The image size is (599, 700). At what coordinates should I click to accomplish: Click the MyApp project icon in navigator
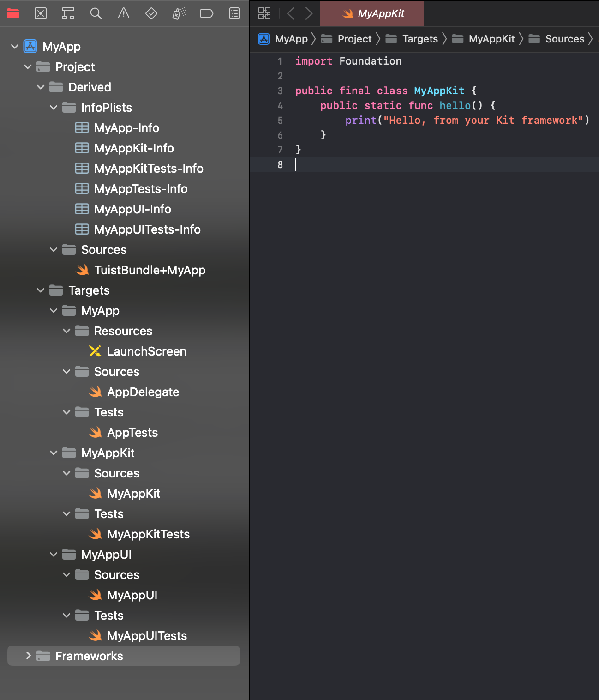(x=30, y=46)
